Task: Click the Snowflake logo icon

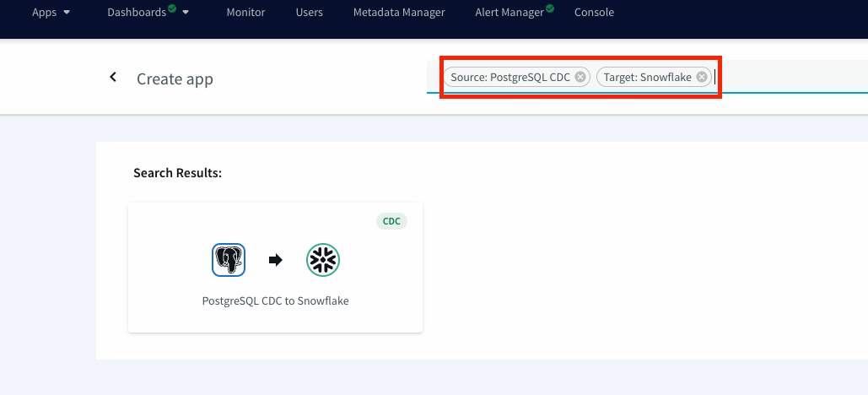Action: 323,260
